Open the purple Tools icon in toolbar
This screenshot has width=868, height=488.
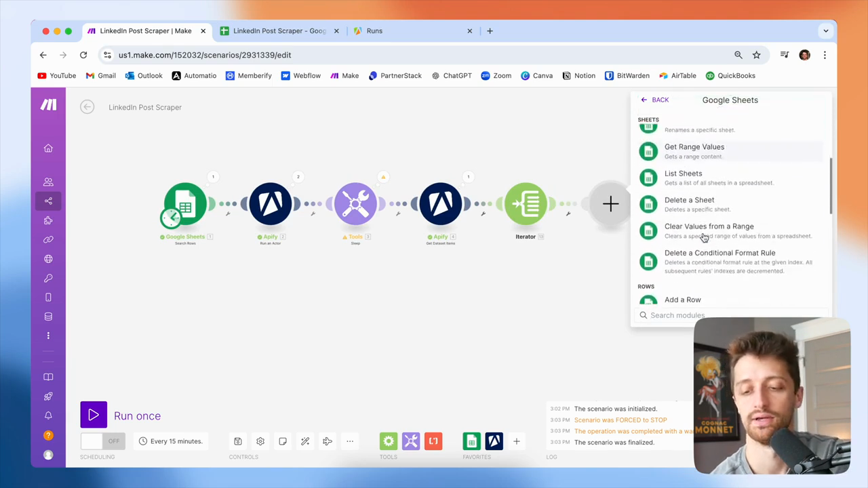click(x=411, y=441)
